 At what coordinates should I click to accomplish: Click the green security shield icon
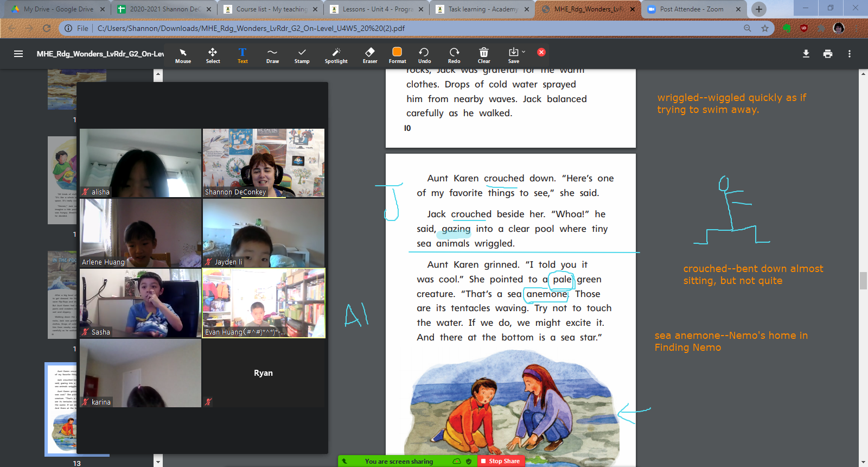click(469, 461)
